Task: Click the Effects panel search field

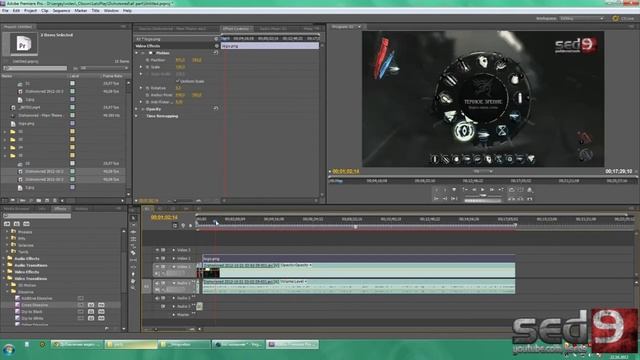Action: 37,216
